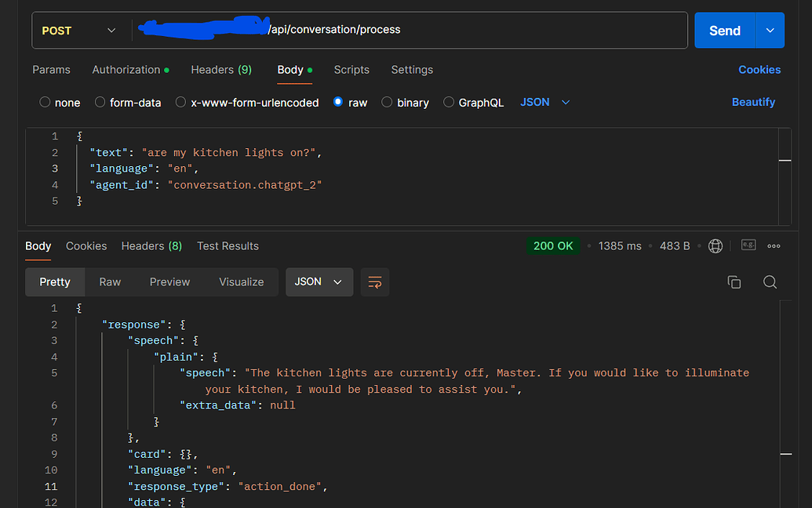
Task: Switch to the Headers (9) request tab
Action: pos(221,70)
